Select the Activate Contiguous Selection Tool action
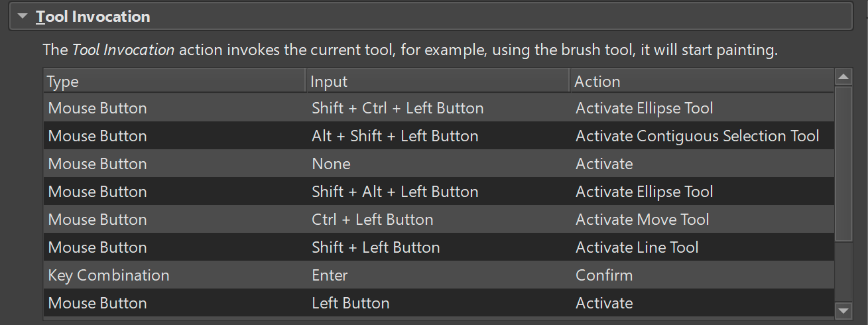This screenshot has width=868, height=325. point(697,136)
